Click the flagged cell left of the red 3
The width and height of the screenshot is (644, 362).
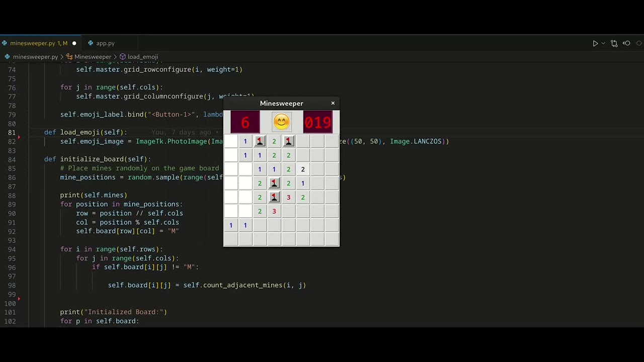click(x=274, y=197)
